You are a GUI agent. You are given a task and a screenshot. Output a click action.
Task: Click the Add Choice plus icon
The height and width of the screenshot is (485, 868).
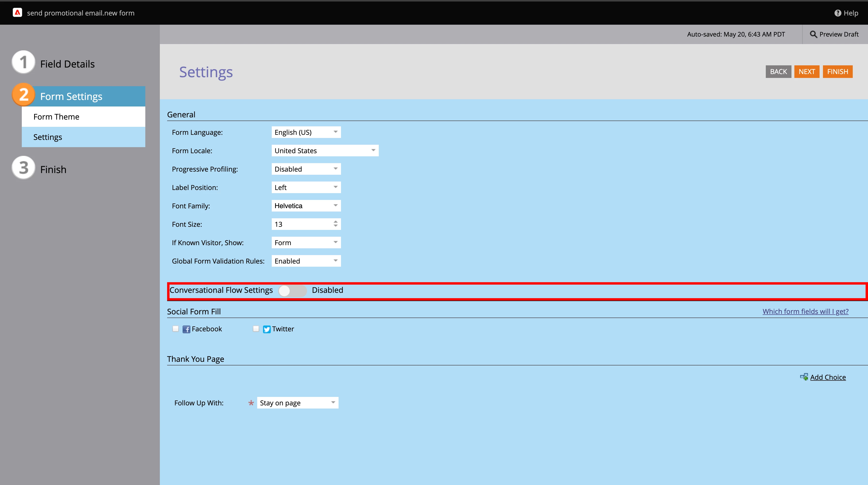[804, 377]
